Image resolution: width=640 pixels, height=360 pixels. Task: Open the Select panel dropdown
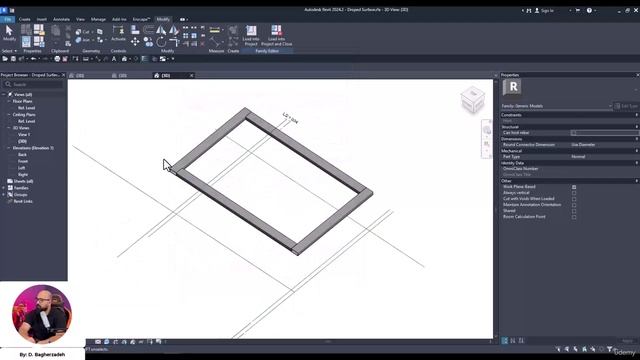(x=9, y=51)
